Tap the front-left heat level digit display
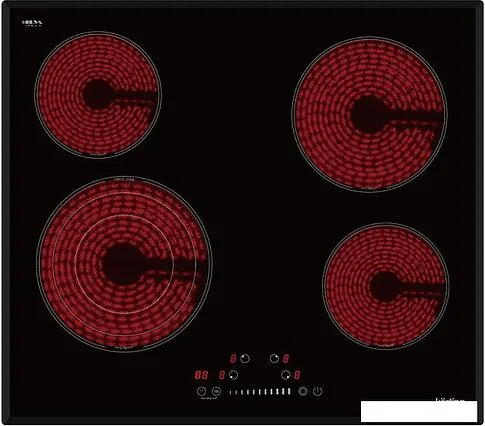 (x=222, y=375)
